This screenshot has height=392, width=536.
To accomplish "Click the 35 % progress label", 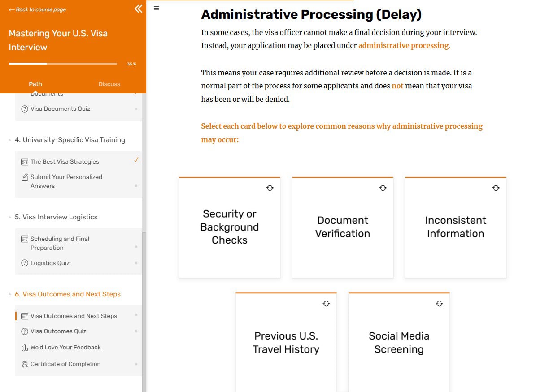I will point(131,64).
